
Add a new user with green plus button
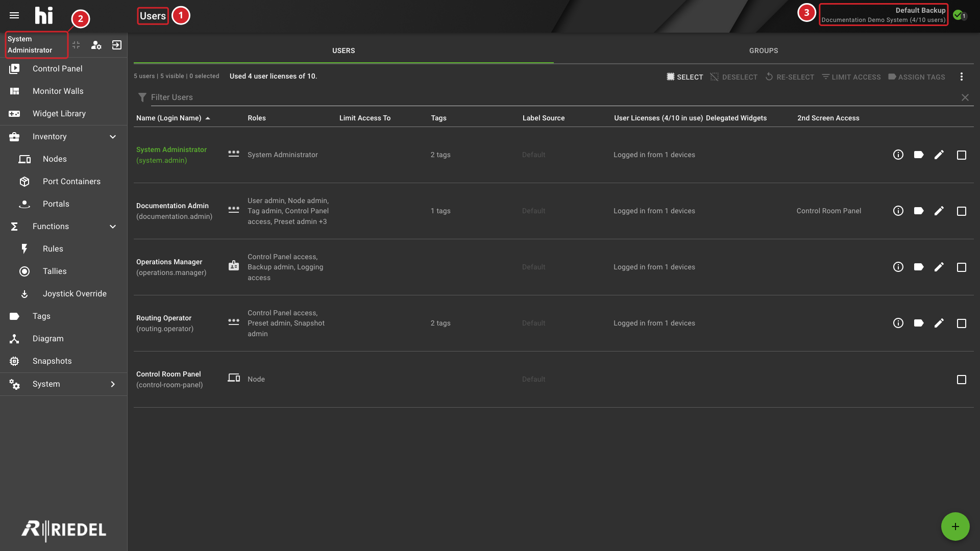pos(955,527)
